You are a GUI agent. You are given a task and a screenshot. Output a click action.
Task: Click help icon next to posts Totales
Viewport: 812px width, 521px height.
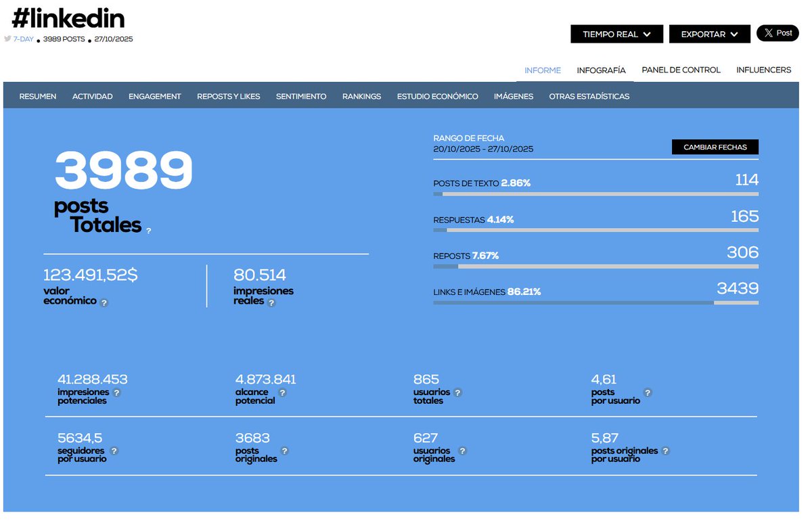pos(149,231)
